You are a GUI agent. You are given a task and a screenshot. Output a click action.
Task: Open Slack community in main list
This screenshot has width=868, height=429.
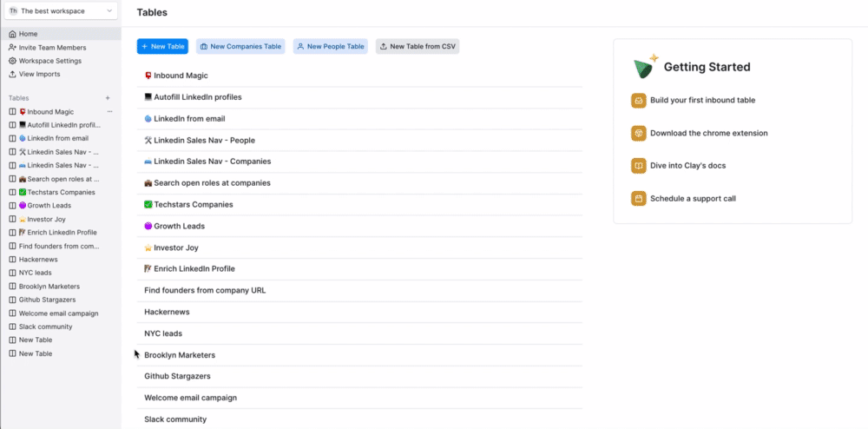(360, 419)
